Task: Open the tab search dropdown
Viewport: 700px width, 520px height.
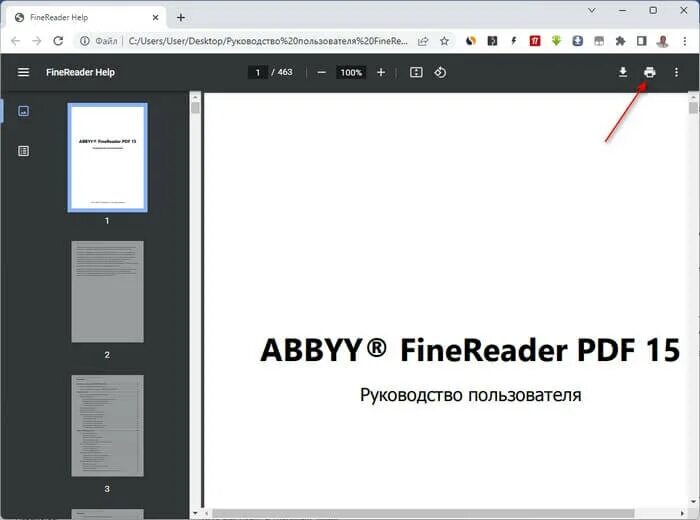Action: 592,10
